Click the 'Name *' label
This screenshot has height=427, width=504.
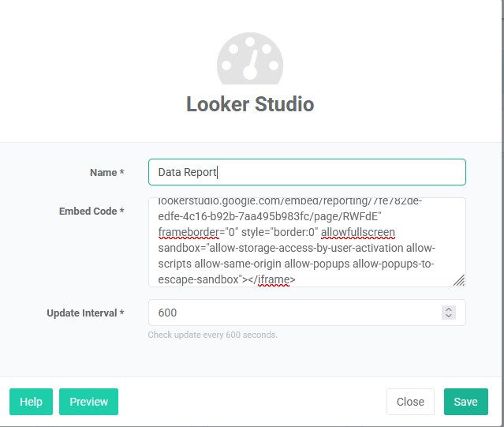[x=107, y=172]
